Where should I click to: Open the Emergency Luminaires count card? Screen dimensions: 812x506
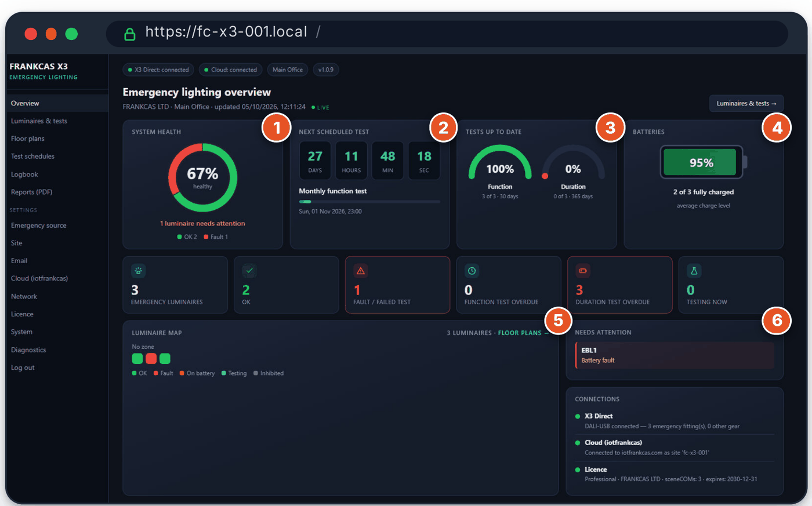[x=175, y=285]
